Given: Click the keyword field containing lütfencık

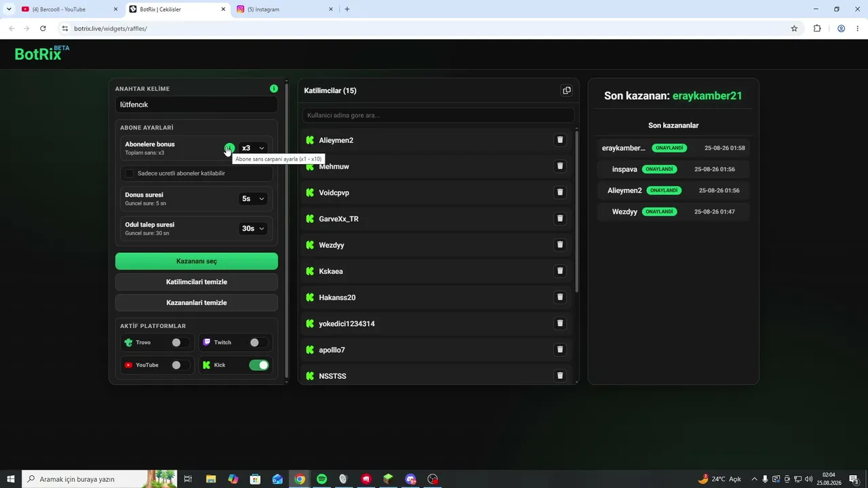Looking at the screenshot, I should pos(197,104).
